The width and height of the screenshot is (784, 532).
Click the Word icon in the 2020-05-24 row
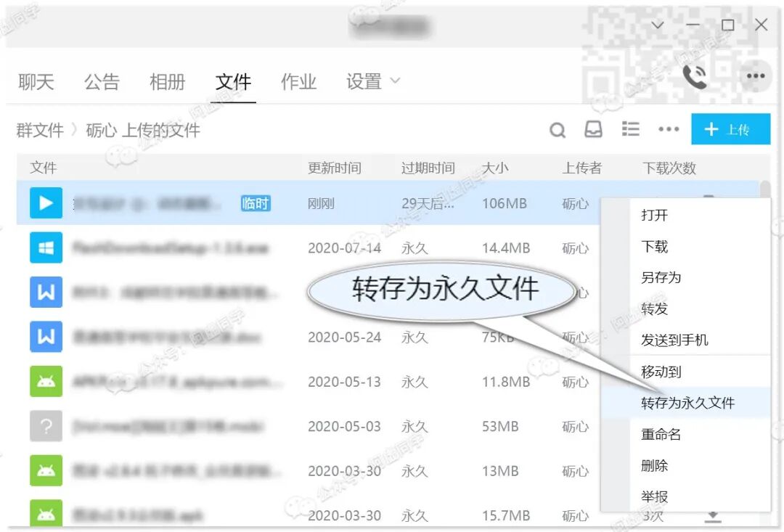click(46, 337)
